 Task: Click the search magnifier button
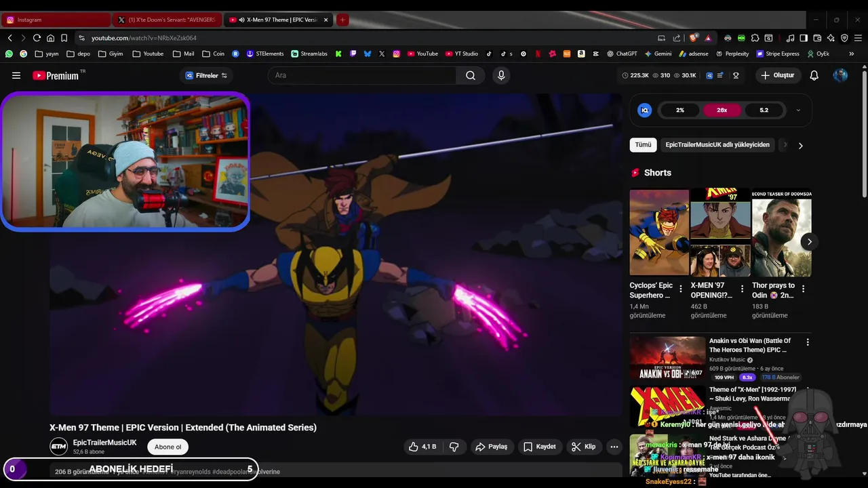coord(471,76)
